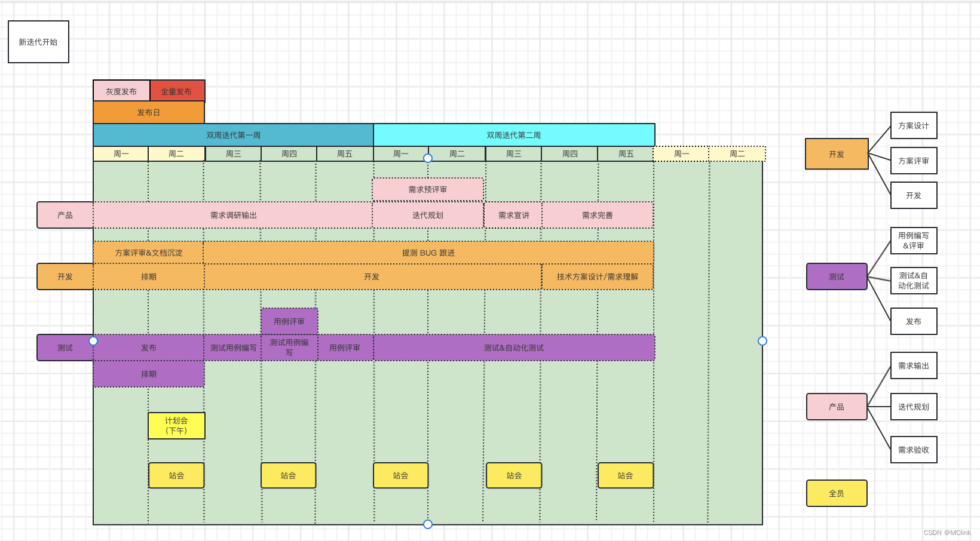Click the yellow 全员 legend box

click(x=837, y=493)
